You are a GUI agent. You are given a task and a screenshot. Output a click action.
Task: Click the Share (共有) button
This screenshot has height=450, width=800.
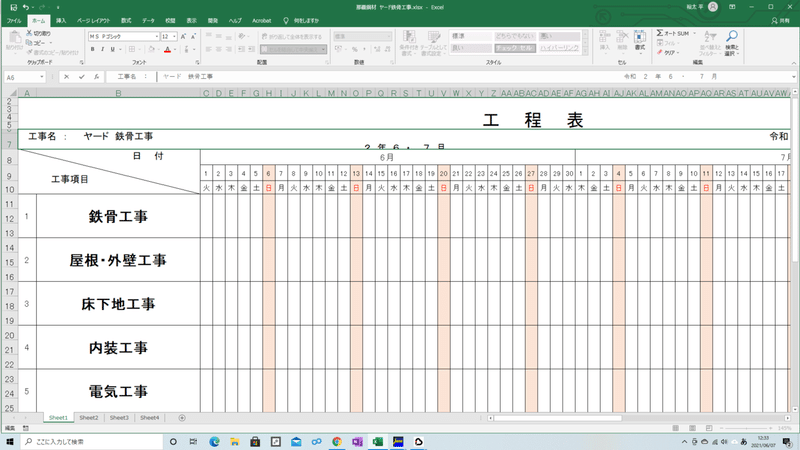(780, 21)
